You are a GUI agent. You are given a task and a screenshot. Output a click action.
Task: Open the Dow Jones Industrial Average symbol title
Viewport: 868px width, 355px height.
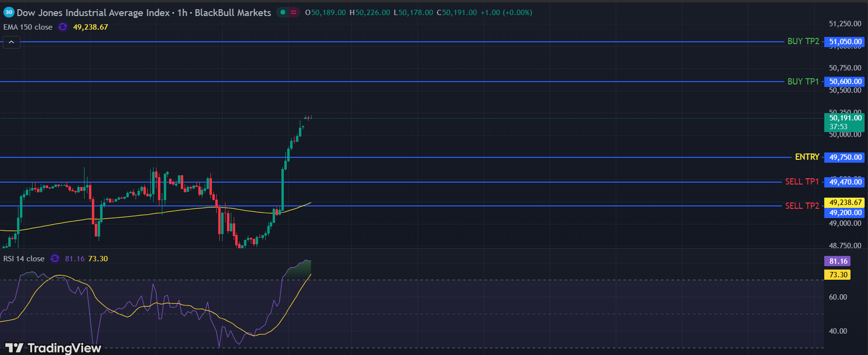[93, 13]
